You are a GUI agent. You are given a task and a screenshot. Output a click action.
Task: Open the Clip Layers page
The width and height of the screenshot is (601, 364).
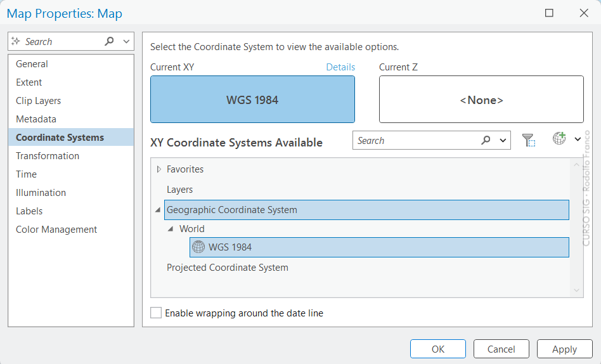coord(38,101)
